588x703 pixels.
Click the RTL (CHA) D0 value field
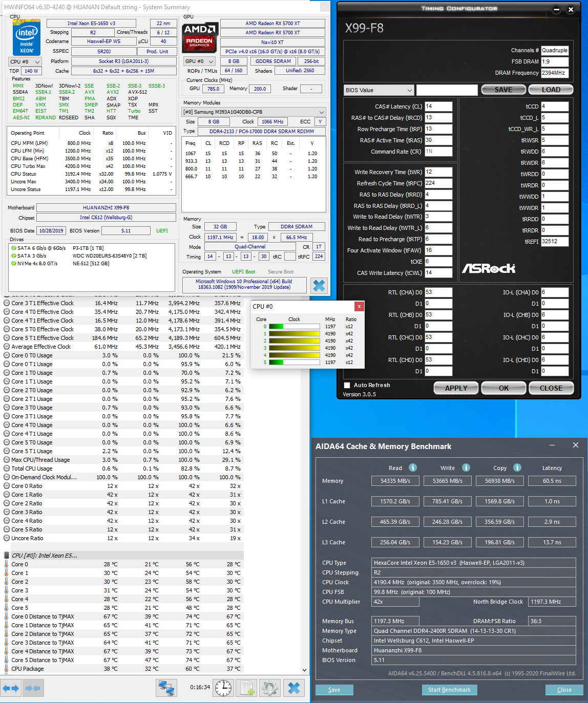(x=438, y=292)
